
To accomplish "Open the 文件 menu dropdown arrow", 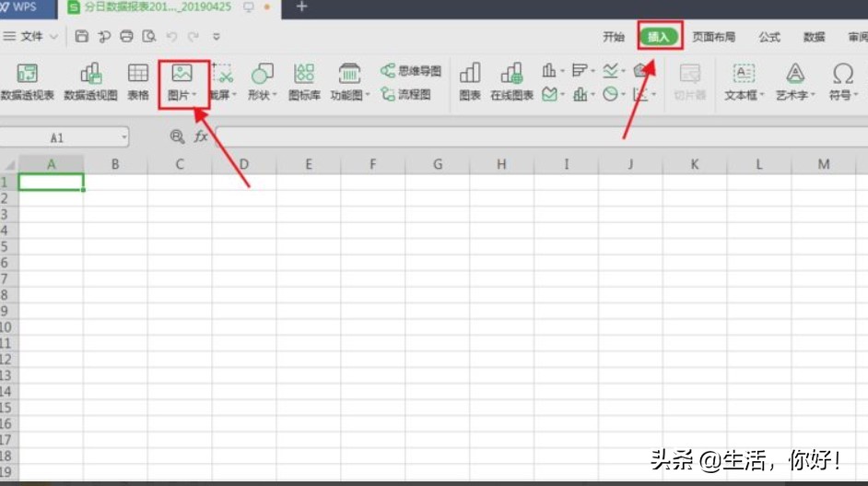I will pyautogui.click(x=53, y=37).
